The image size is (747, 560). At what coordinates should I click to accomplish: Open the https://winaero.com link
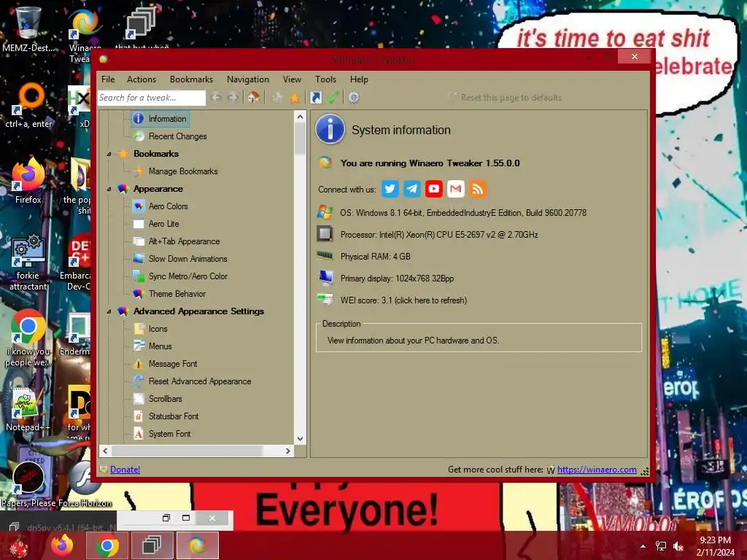coord(597,470)
